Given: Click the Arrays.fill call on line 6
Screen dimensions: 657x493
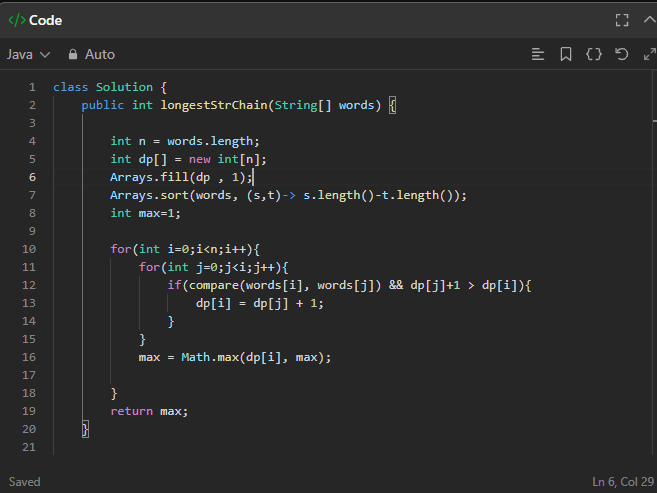Looking at the screenshot, I should [181, 177].
